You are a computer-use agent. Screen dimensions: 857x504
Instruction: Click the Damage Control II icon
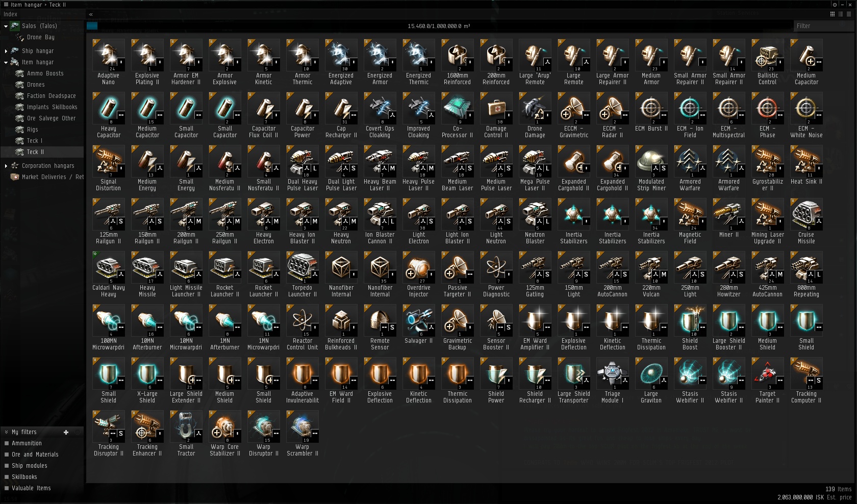(496, 109)
